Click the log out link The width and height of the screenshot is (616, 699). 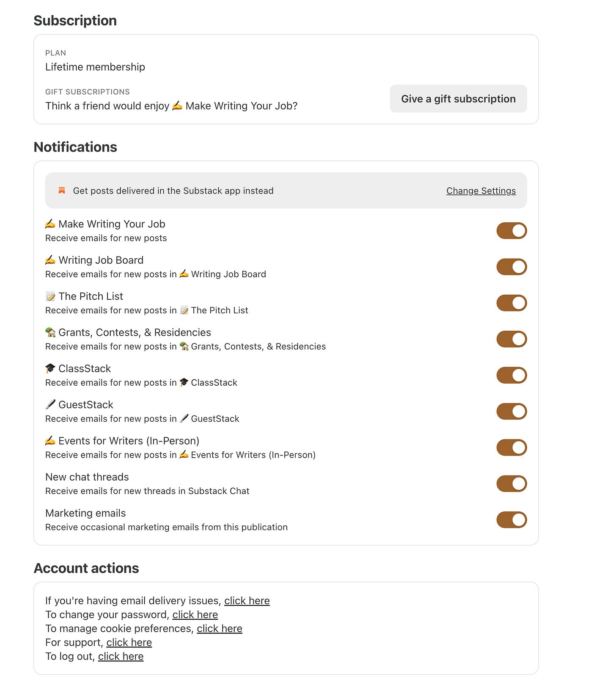pyautogui.click(x=121, y=656)
